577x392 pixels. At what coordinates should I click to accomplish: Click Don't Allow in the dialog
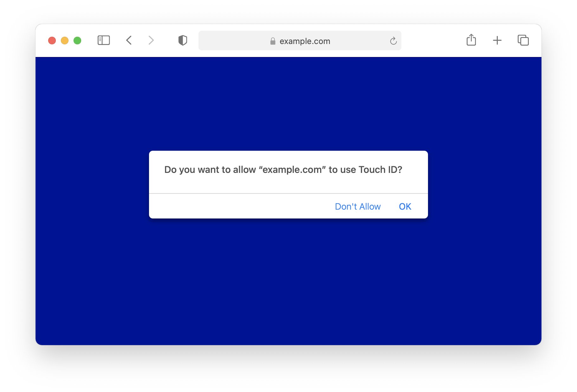[x=358, y=206]
